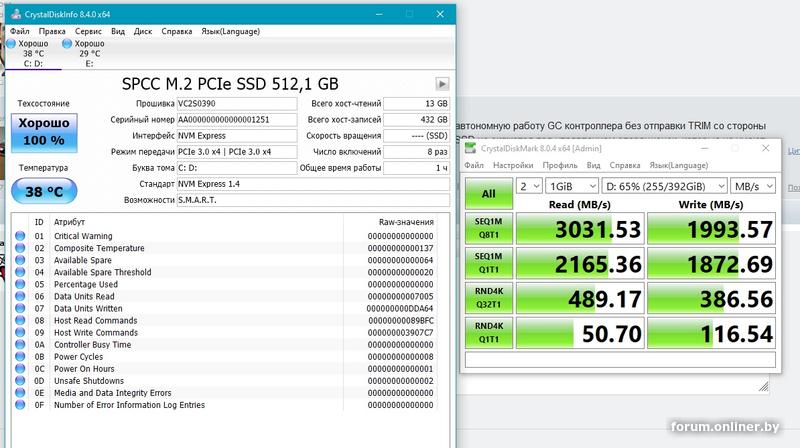Viewport: 800px width, 448px height.
Task: Open the Диск menu in CrystalDiskInfo
Action: click(x=143, y=31)
